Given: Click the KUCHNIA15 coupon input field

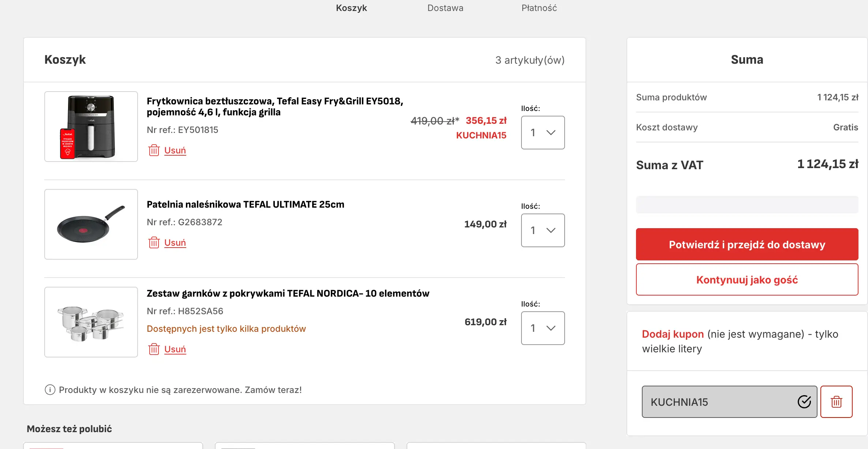Looking at the screenshot, I should pos(717,402).
